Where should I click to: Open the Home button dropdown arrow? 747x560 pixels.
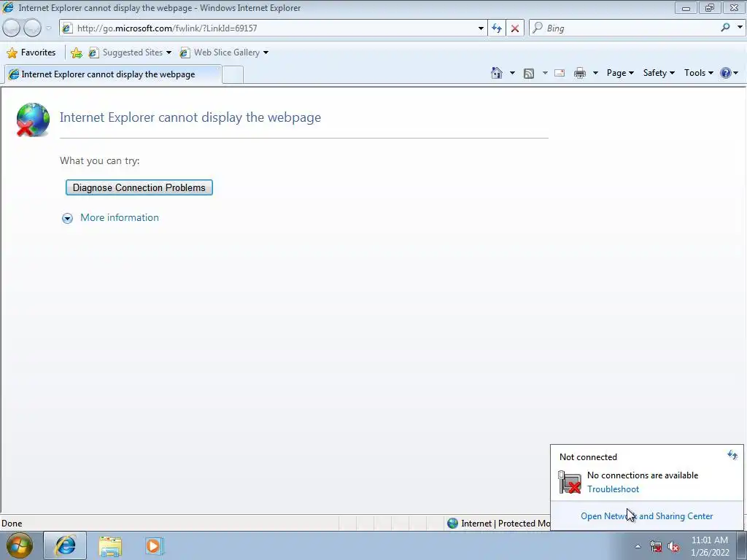click(512, 73)
